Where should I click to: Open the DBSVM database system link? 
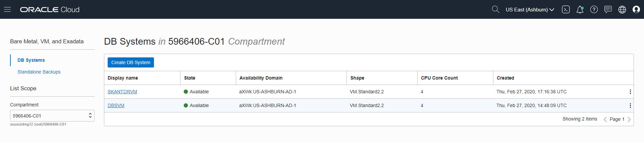coord(116,105)
